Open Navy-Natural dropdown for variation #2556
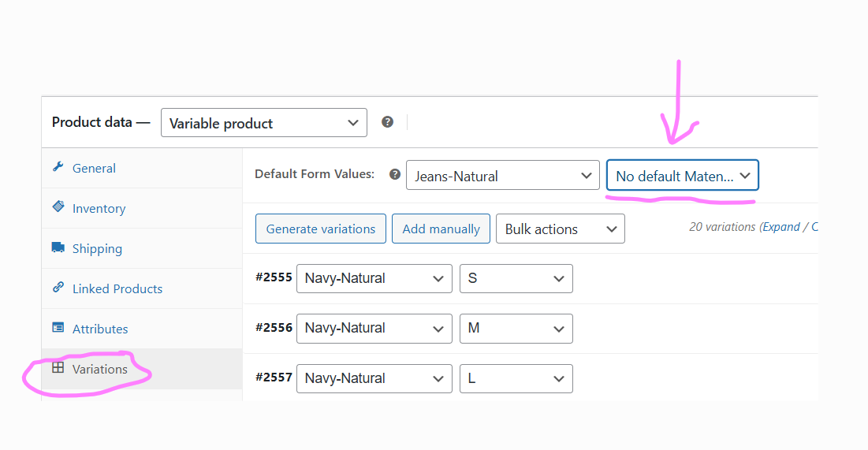This screenshot has width=868, height=450. 374,328
